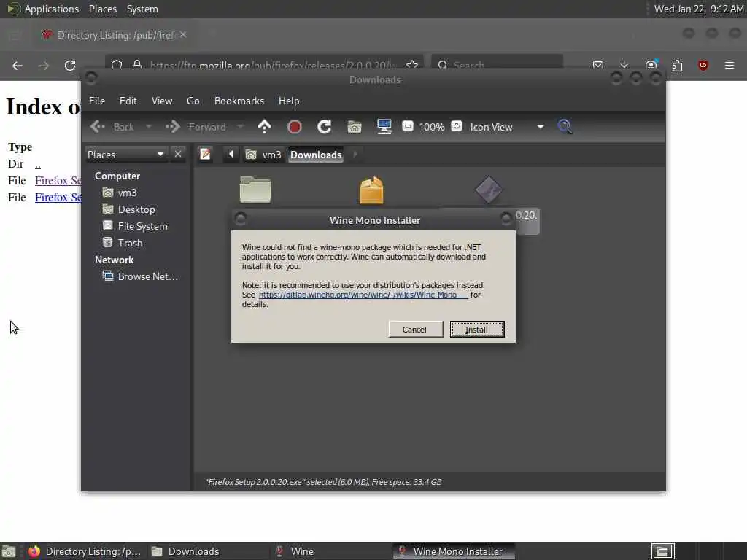Screen dimensions: 747x560
Task: Toggle text-based location bar edit icon
Action: coord(205,155)
